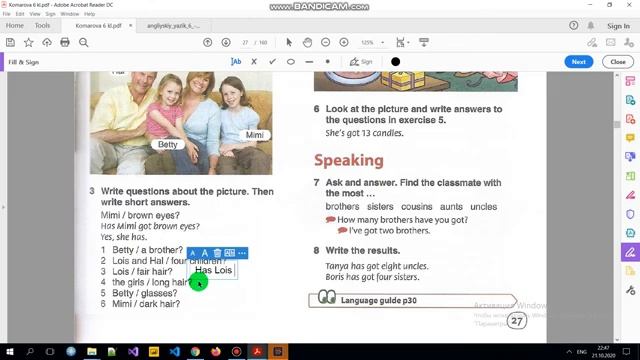640x360 pixels.
Task: Open Sign In account link
Action: pyautogui.click(x=618, y=26)
